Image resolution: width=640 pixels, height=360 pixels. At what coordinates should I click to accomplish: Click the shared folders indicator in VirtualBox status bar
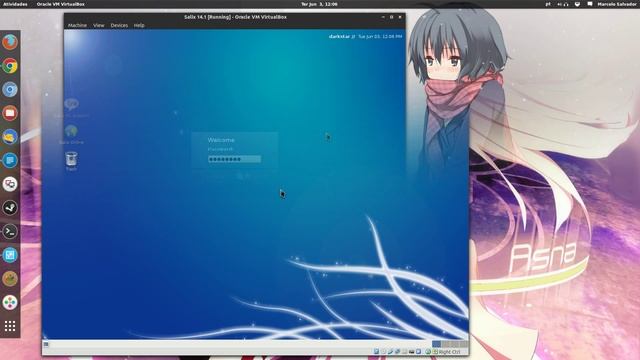(404, 351)
